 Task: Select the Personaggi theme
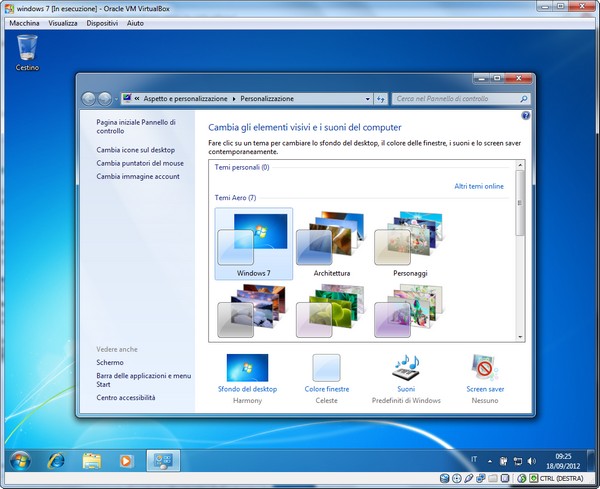[410, 244]
